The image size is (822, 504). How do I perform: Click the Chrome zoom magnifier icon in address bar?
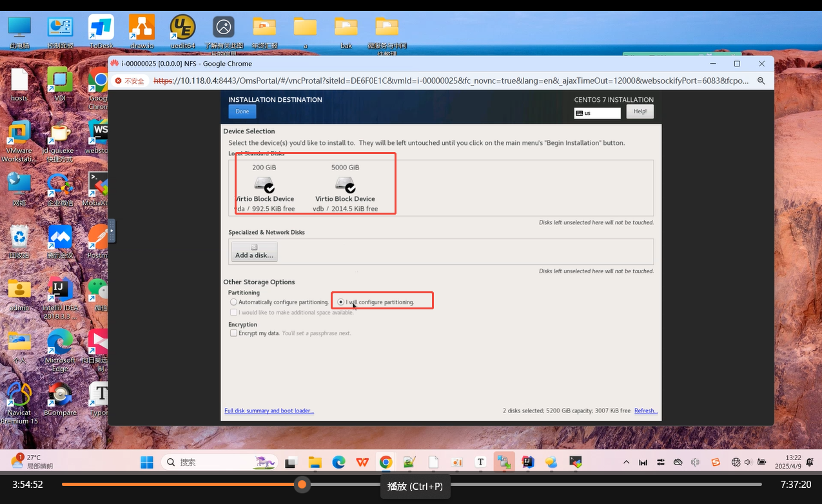click(x=761, y=81)
